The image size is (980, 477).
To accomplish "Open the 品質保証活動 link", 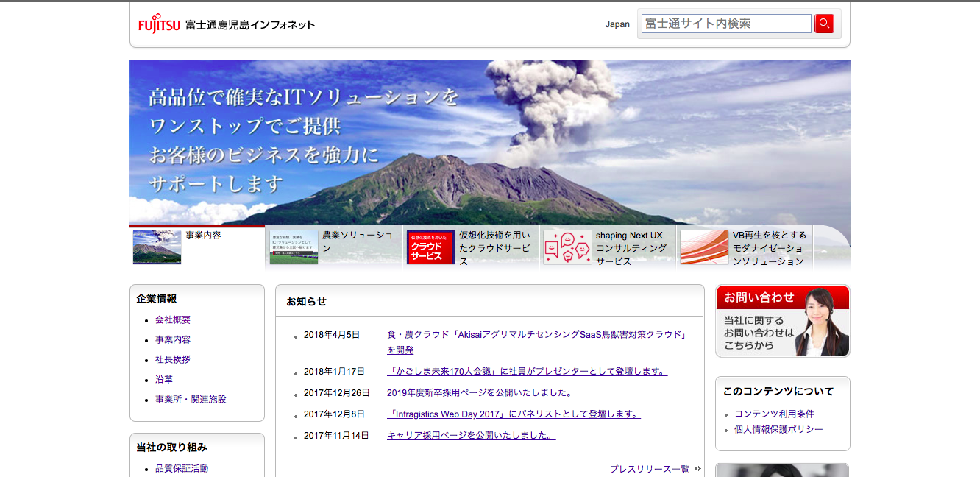I will tap(182, 469).
